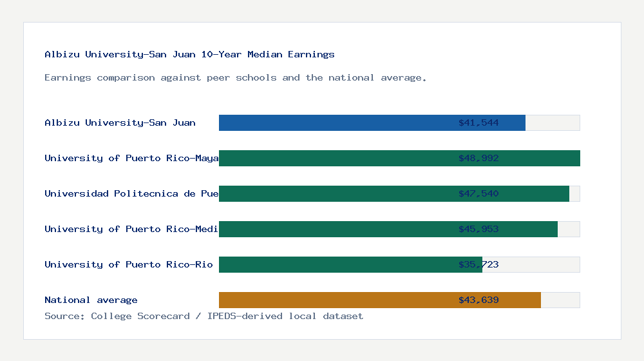Click the 'National average' row label

pos(91,300)
